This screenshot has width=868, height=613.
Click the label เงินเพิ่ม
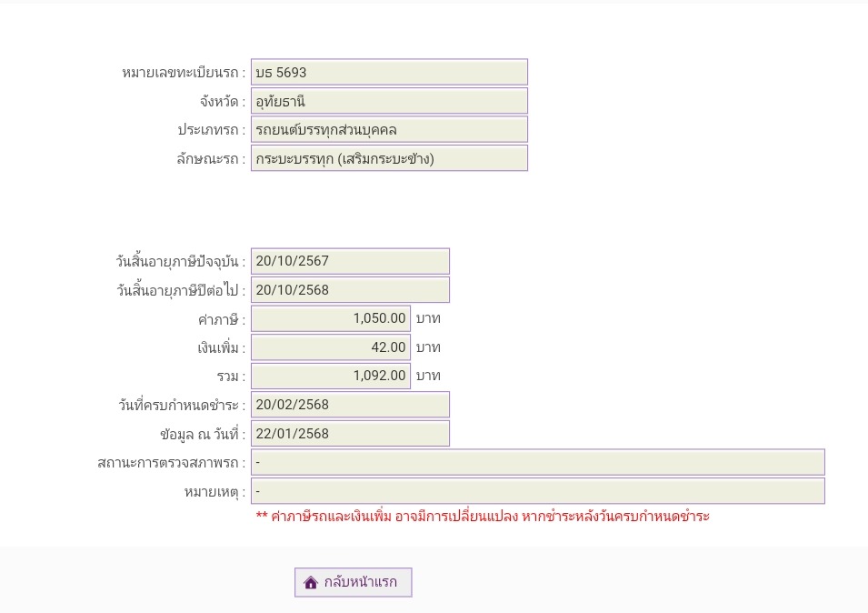click(x=222, y=347)
